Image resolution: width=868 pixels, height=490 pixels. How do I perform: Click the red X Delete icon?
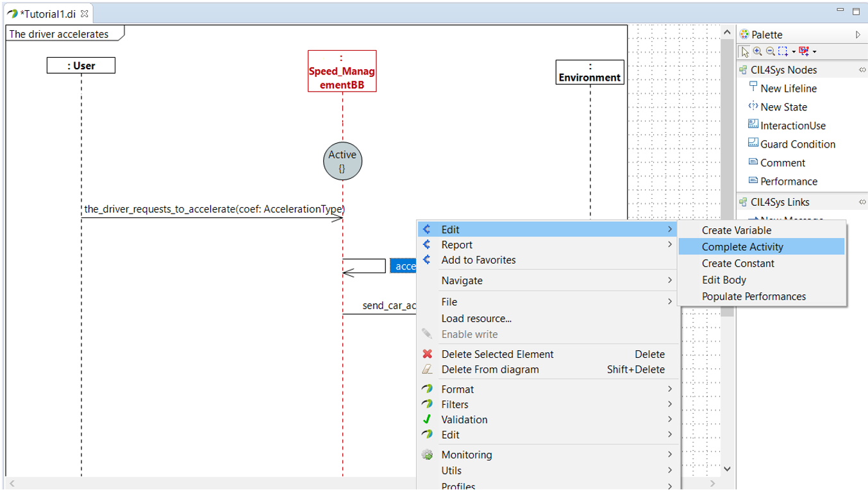coord(427,354)
